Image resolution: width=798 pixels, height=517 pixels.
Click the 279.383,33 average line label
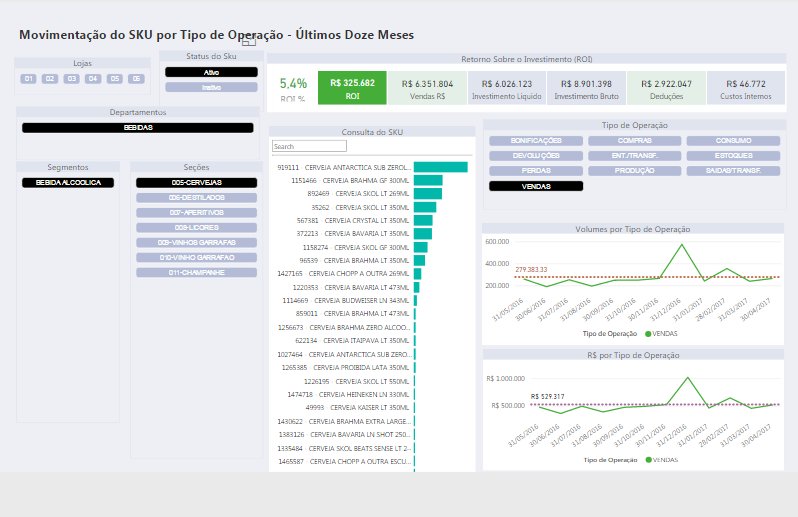click(x=531, y=270)
